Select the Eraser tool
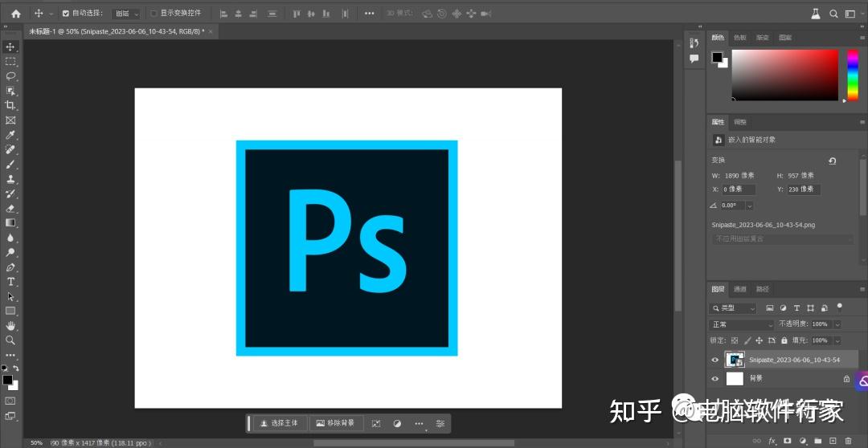The image size is (868, 448). [10, 209]
